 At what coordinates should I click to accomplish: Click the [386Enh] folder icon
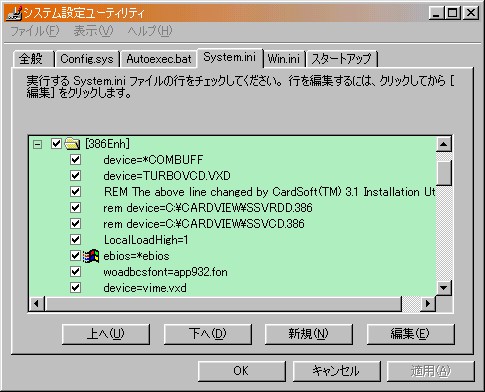(x=72, y=144)
